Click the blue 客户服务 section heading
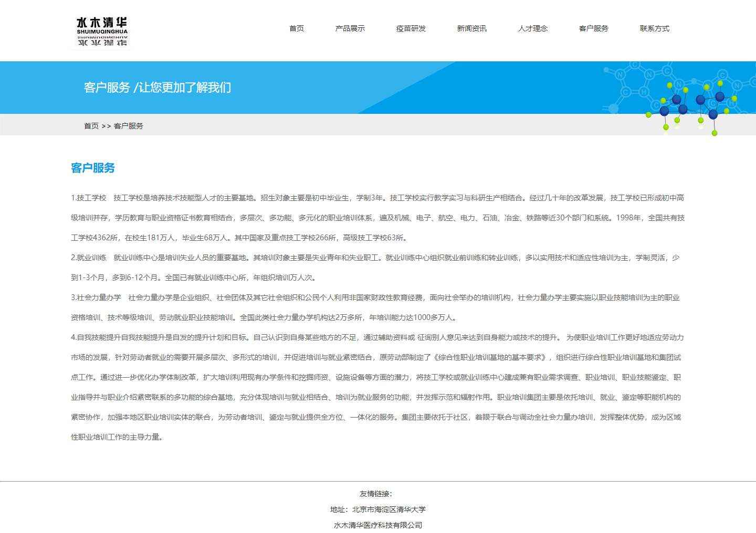This screenshot has width=756, height=533. tap(93, 168)
